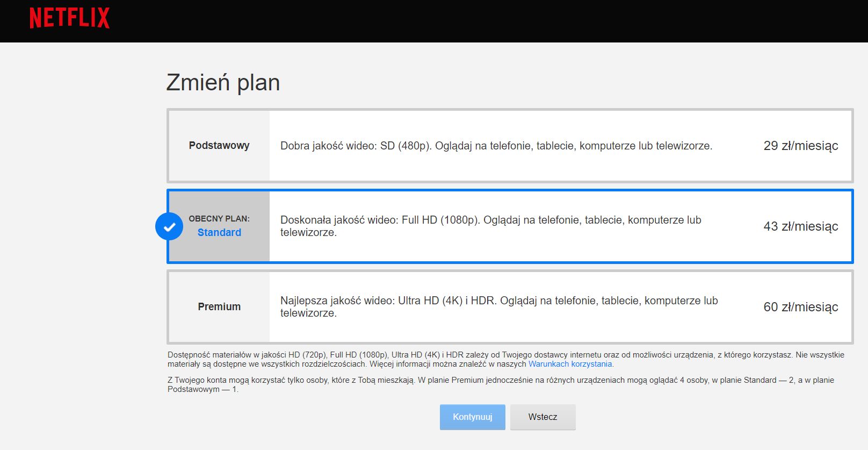Screen dimensions: 868x450
Task: Click the Netflix logo
Action: (69, 18)
